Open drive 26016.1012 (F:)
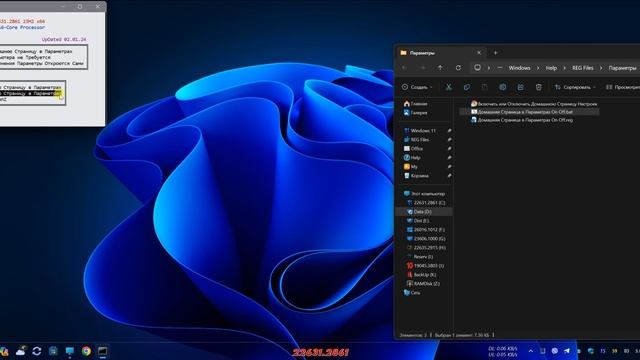 click(426, 230)
